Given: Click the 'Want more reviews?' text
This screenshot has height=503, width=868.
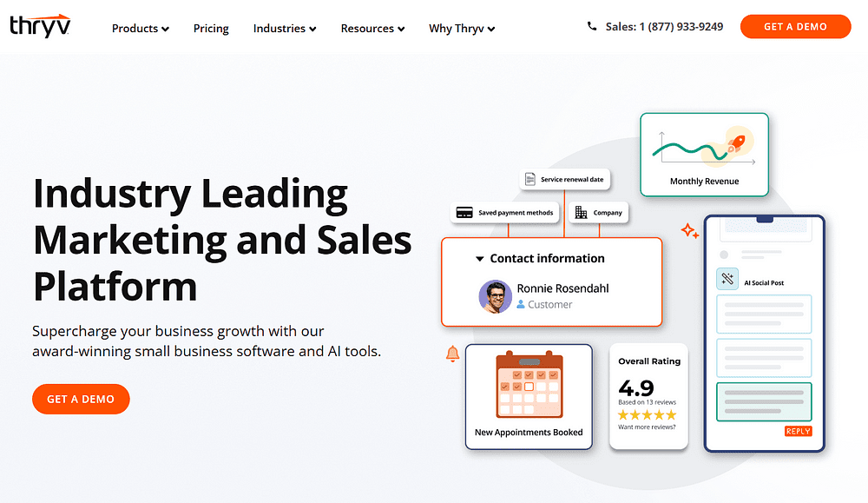Looking at the screenshot, I should tap(647, 427).
